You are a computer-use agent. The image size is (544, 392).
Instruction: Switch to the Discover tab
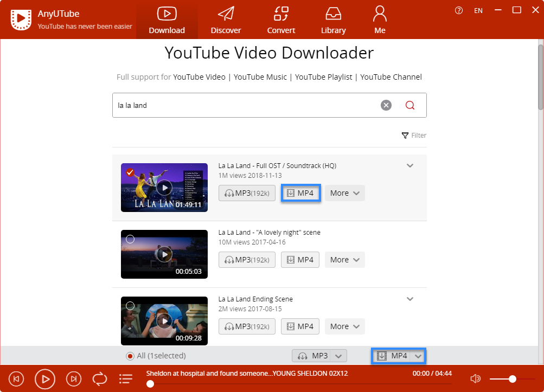[x=226, y=20]
